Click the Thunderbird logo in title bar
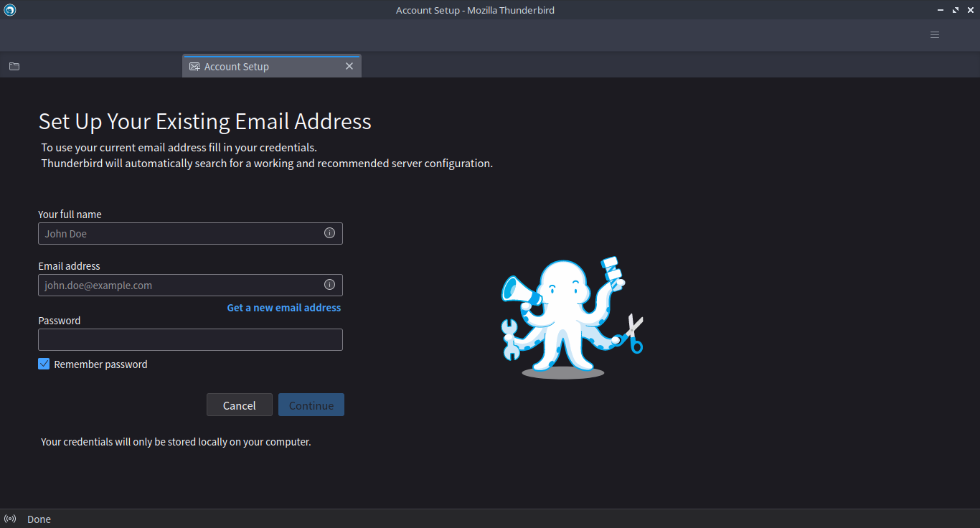The image size is (980, 528). coord(9,10)
